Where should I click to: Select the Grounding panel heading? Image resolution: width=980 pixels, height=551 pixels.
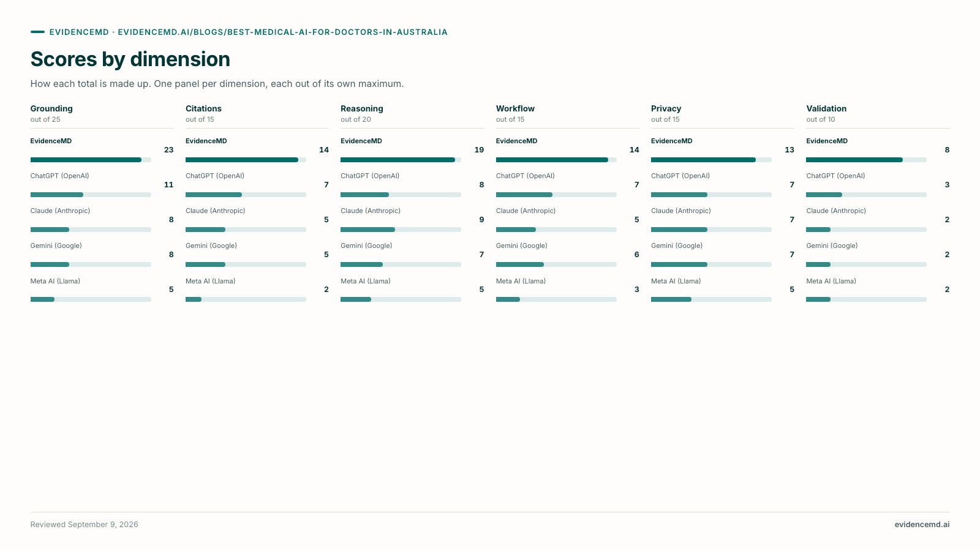click(x=51, y=108)
